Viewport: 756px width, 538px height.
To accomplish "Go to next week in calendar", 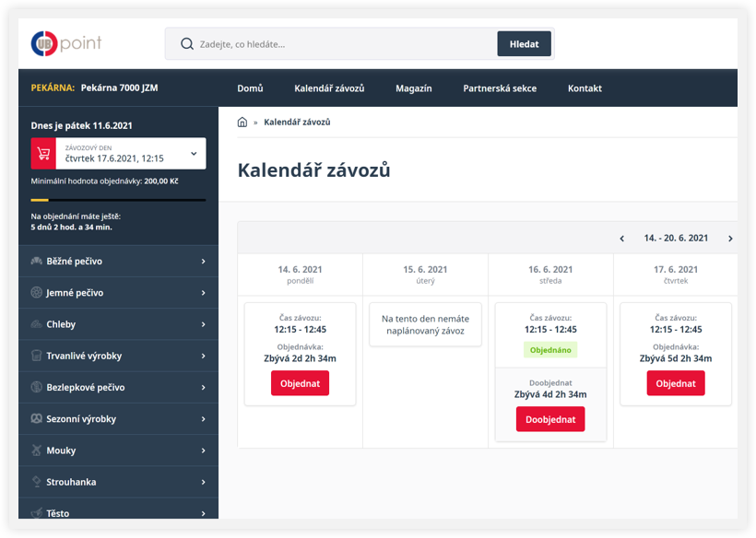I will 730,239.
